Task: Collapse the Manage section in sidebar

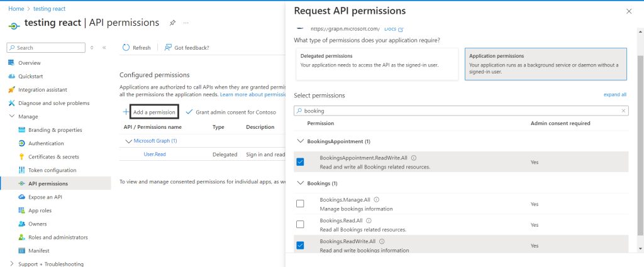Action: coord(11,116)
